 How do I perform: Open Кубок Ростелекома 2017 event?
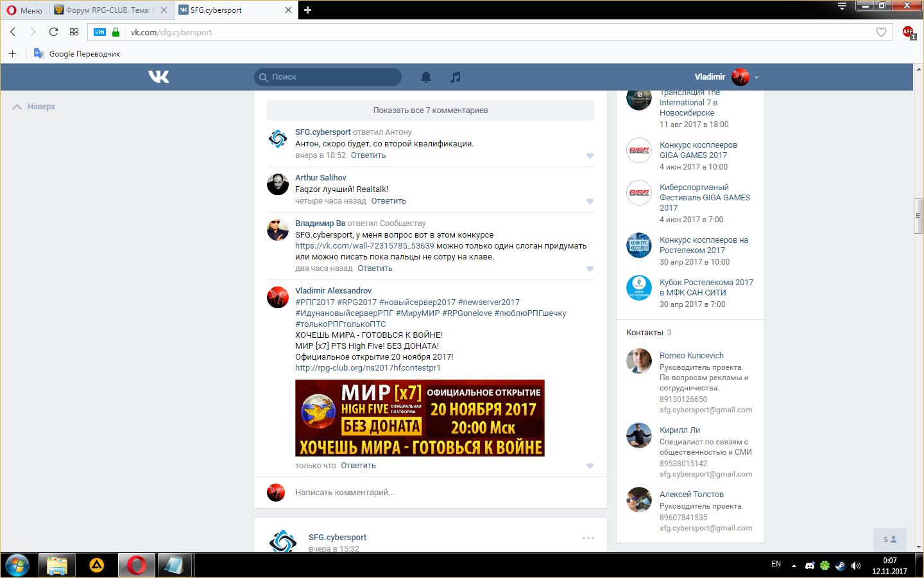click(706, 288)
